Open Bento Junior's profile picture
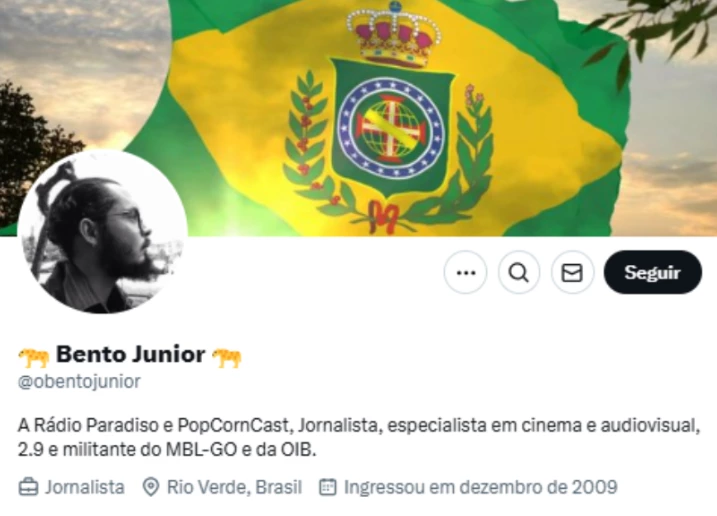Image resolution: width=717 pixels, height=516 pixels. pyautogui.click(x=102, y=231)
